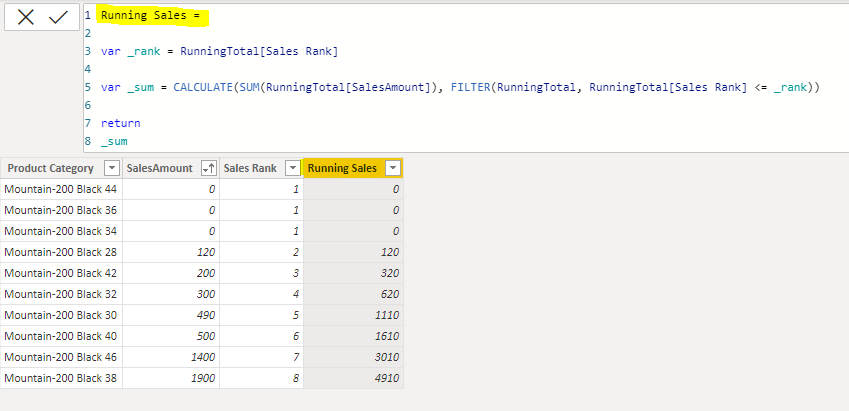Click into formula line 1 'Running Sales ='

(x=151, y=16)
